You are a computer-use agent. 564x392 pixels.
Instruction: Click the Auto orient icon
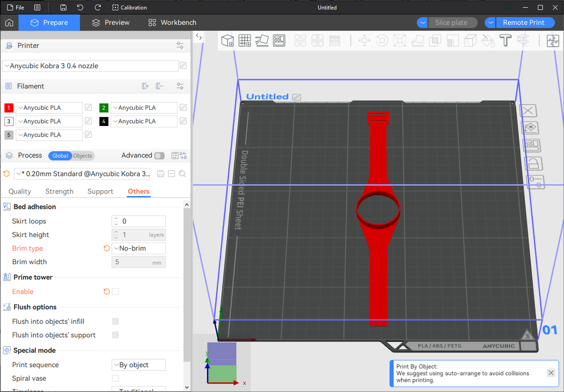click(x=262, y=41)
